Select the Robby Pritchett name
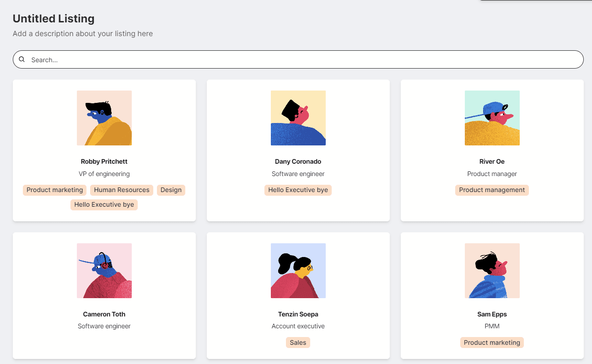Viewport: 592px width, 364px height. tap(104, 161)
